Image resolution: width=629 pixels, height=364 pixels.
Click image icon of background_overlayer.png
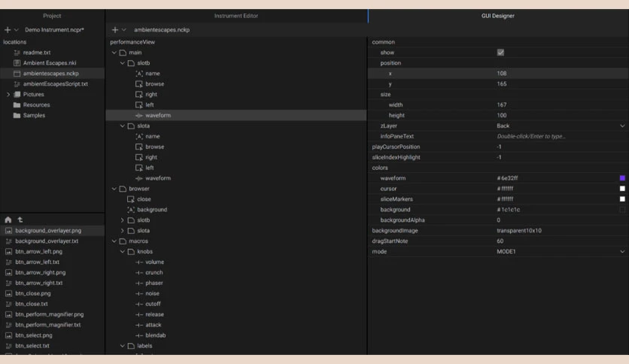click(x=8, y=230)
